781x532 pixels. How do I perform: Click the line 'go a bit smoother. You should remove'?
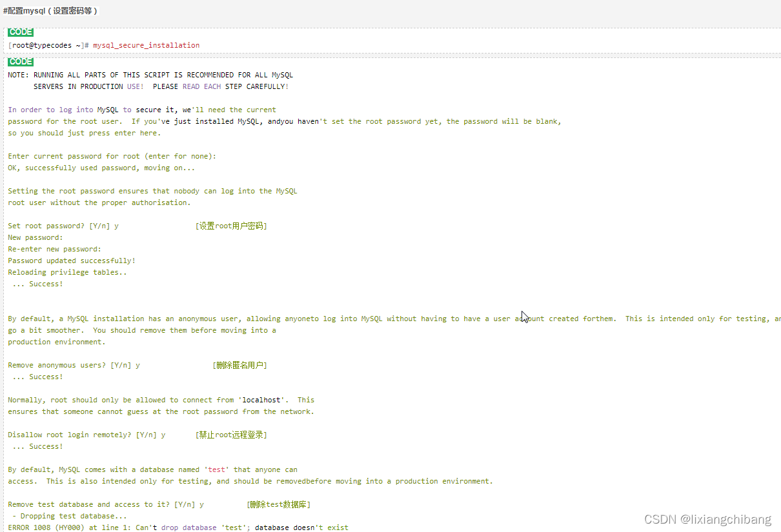click(x=142, y=330)
